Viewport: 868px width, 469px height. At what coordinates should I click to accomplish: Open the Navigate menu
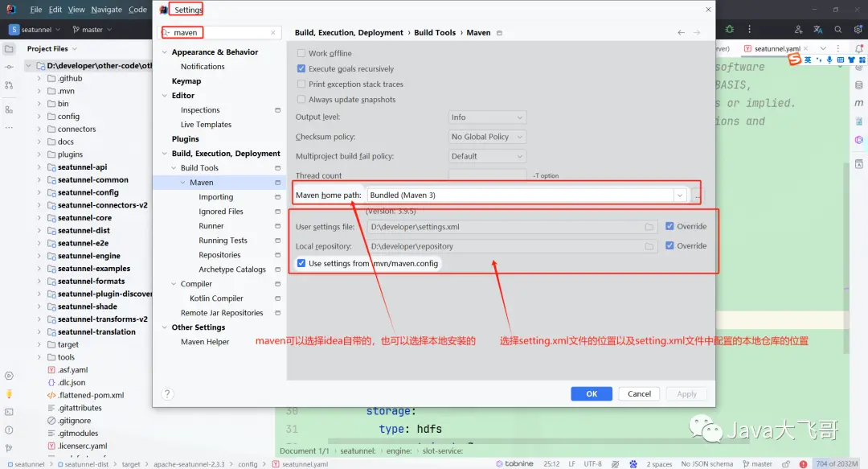(x=106, y=10)
